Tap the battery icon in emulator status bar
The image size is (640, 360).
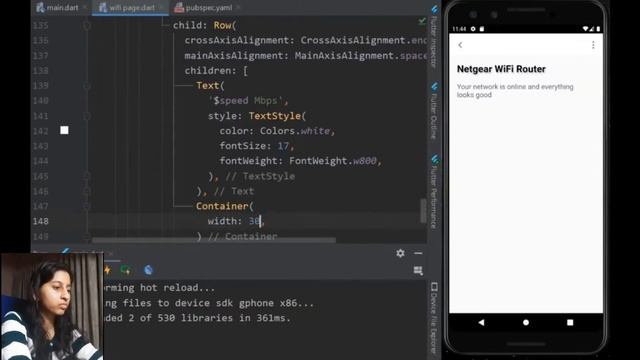598,29
